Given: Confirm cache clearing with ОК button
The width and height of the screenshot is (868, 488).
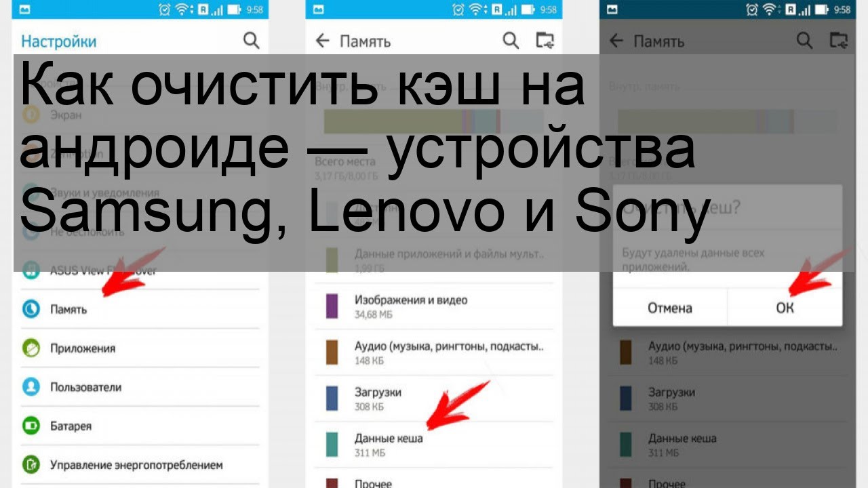Looking at the screenshot, I should coord(785,308).
